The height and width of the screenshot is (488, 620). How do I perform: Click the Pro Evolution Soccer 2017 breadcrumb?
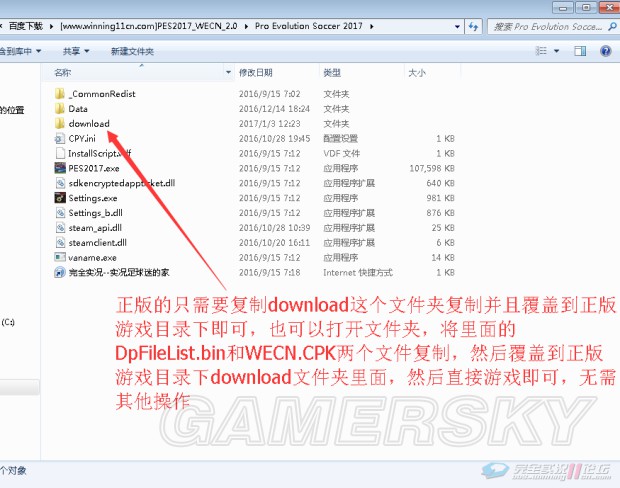tap(315, 27)
